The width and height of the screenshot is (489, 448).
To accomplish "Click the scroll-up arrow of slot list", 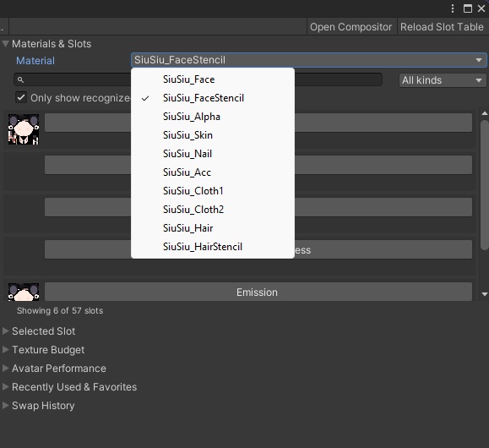I will click(x=484, y=113).
